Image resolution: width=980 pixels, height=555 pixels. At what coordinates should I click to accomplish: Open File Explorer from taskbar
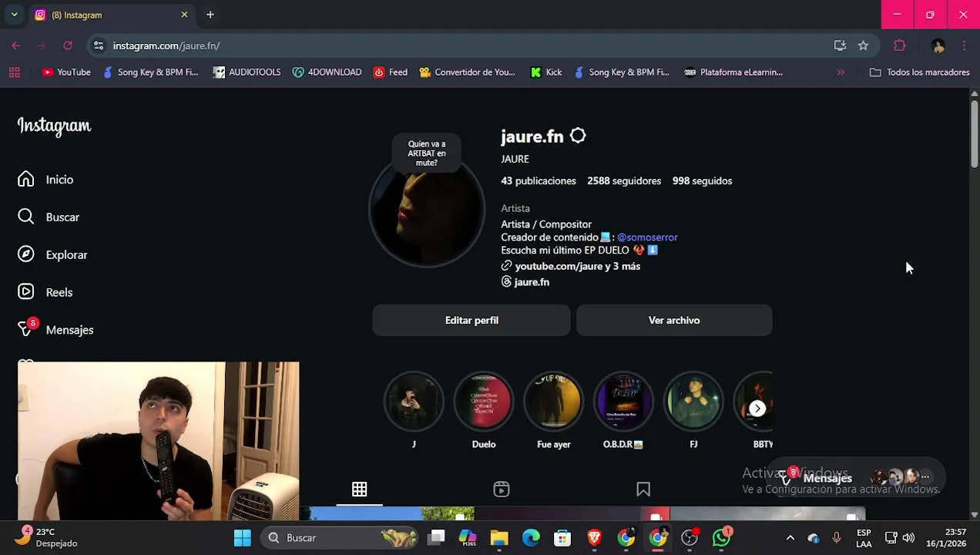[x=499, y=538]
